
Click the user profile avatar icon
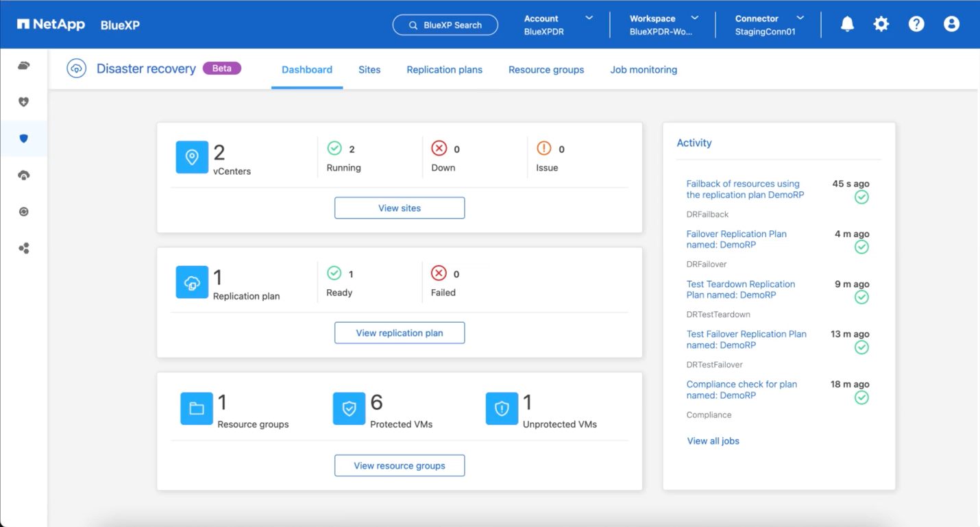tap(951, 25)
